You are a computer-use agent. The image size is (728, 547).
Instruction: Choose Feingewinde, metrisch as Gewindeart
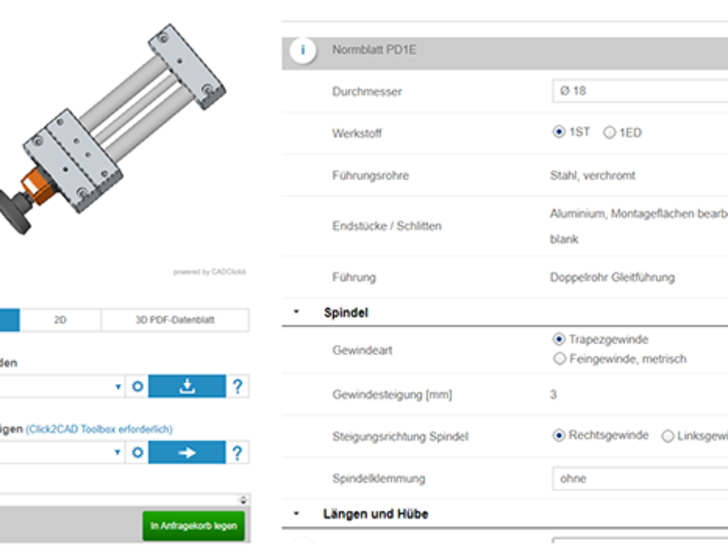point(559,358)
